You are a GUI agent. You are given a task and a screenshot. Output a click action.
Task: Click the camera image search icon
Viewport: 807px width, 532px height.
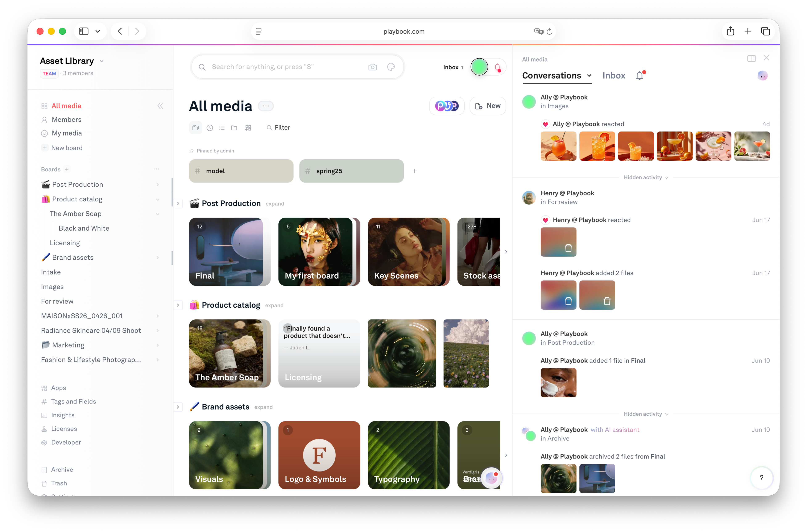(x=372, y=67)
